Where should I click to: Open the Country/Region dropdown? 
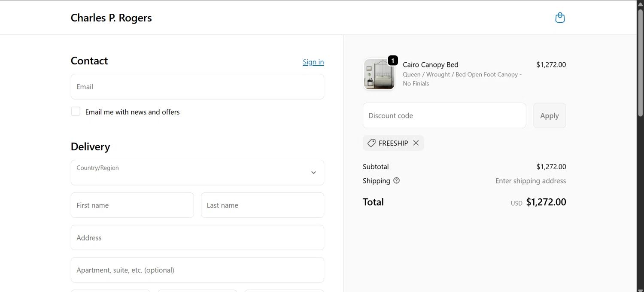(197, 173)
